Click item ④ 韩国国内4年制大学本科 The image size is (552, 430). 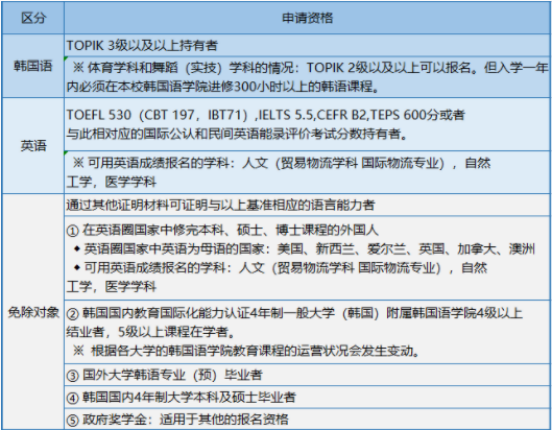[x=307, y=397]
